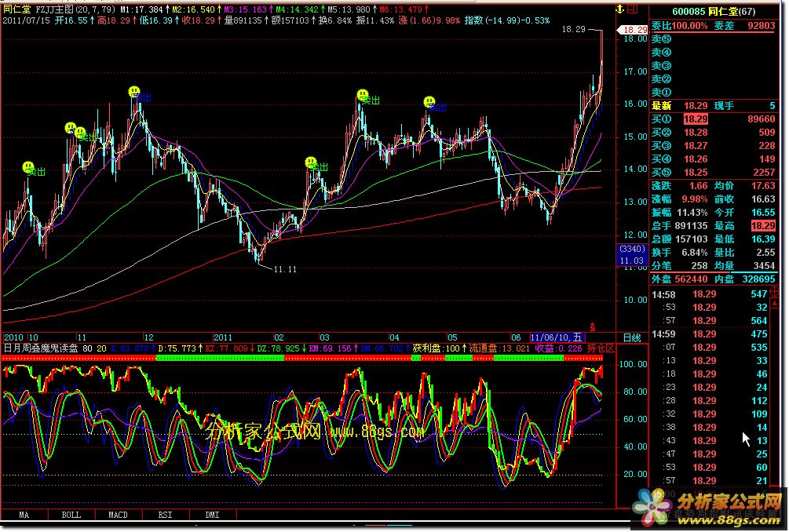789x532 pixels.
Task: Click the 涨幅 9.98% value
Action: point(695,199)
